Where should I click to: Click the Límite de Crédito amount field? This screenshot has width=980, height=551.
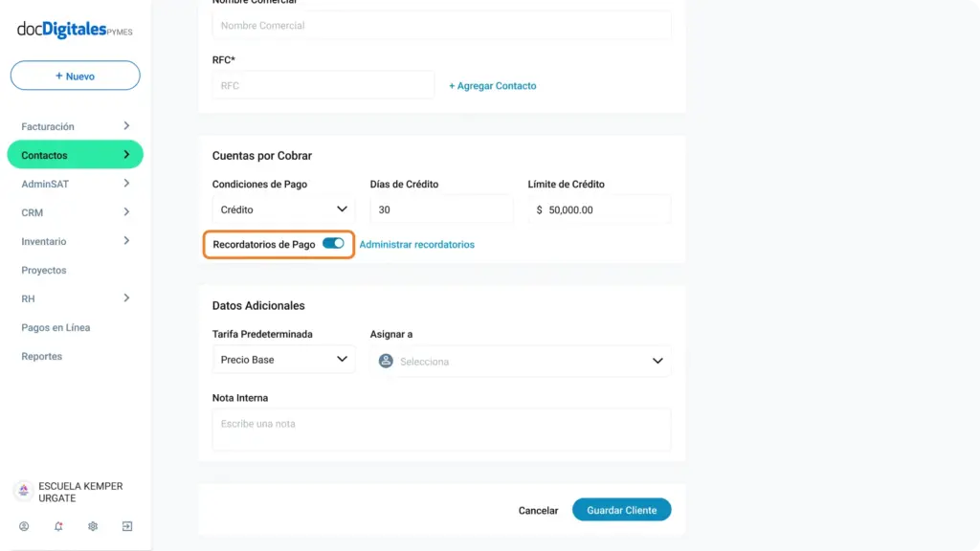tap(599, 209)
